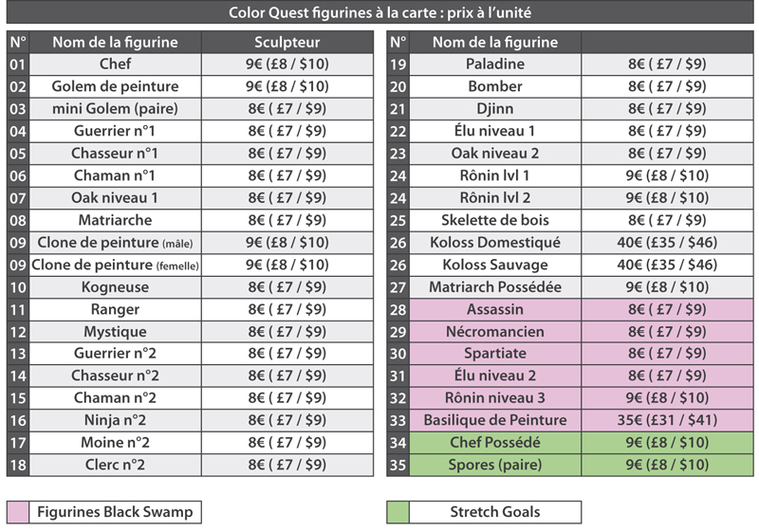759x532 pixels.
Task: Select the "Golem de peinture" name cell
Action: (x=115, y=86)
